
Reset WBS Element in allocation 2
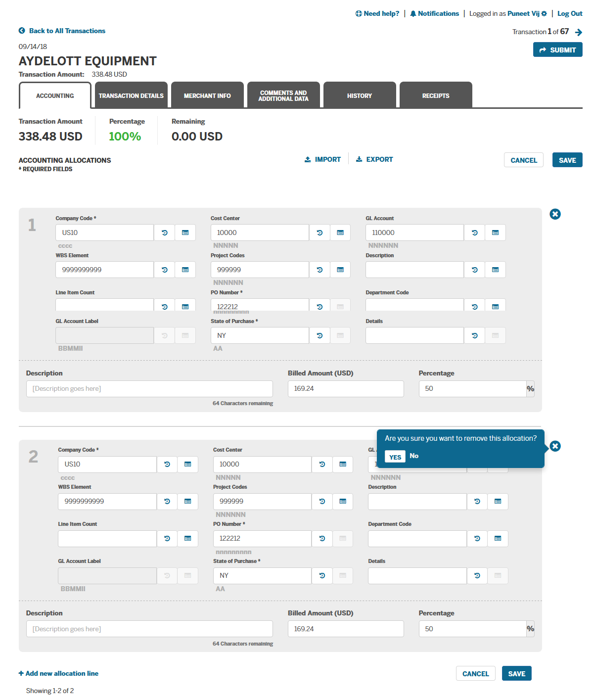pyautogui.click(x=167, y=501)
